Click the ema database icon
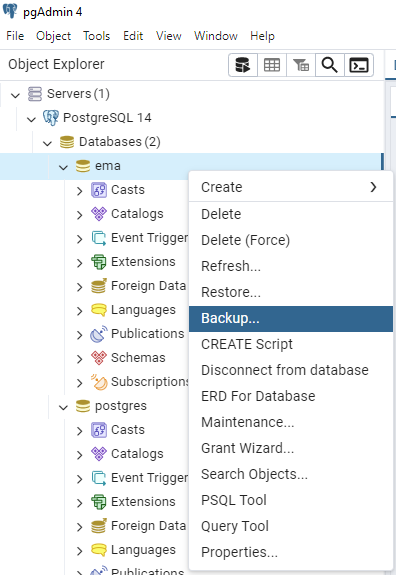 pyautogui.click(x=82, y=166)
